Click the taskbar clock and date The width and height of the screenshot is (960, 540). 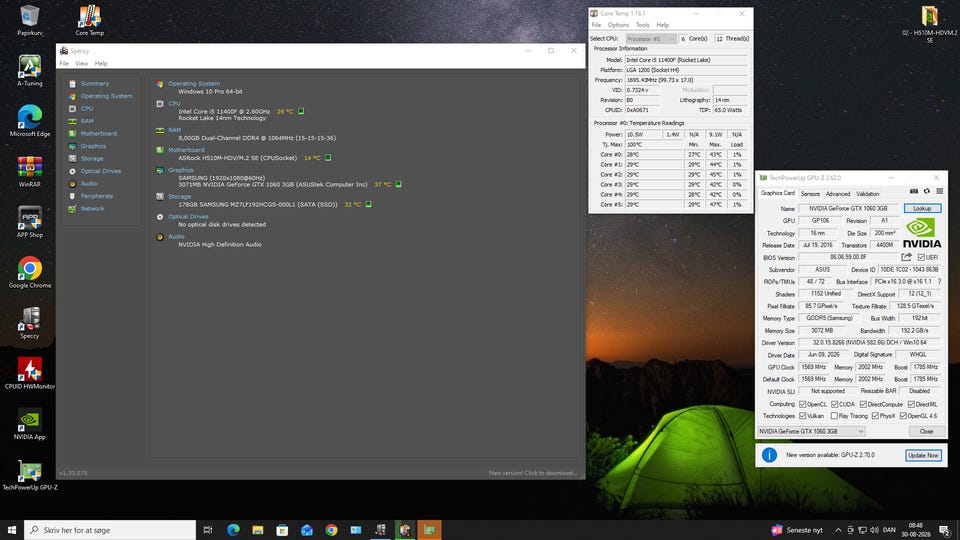point(915,530)
